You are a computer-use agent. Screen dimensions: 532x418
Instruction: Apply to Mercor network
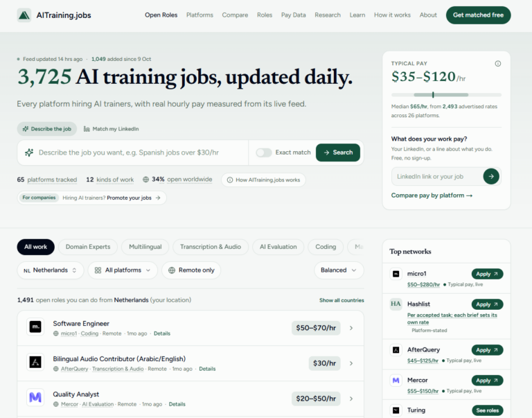[487, 381]
